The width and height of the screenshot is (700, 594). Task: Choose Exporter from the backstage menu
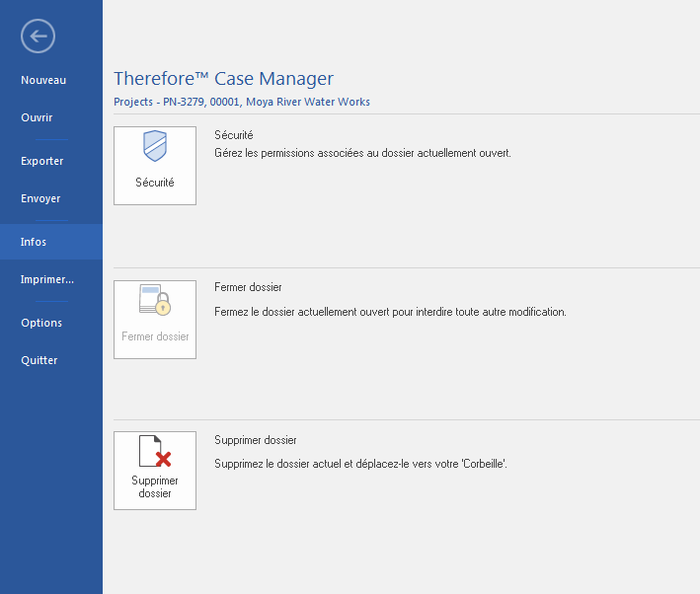42,161
